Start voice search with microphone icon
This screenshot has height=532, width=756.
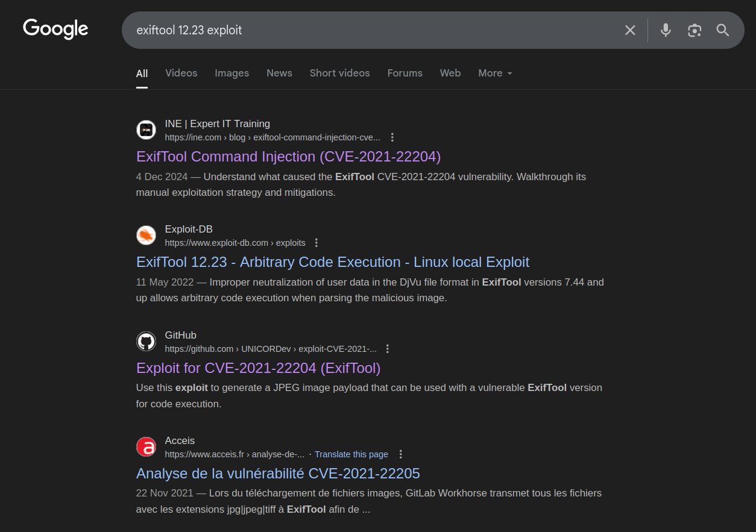pos(666,30)
